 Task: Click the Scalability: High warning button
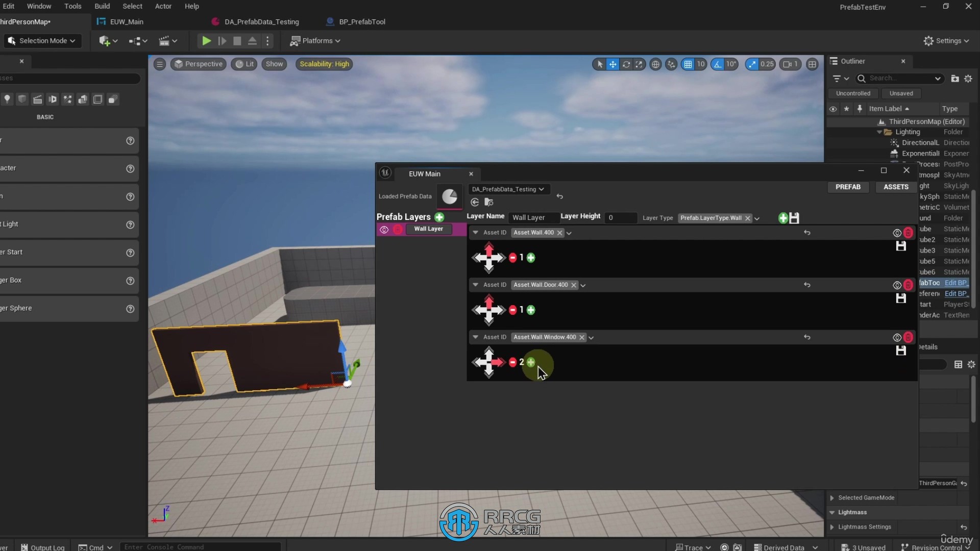pos(324,64)
